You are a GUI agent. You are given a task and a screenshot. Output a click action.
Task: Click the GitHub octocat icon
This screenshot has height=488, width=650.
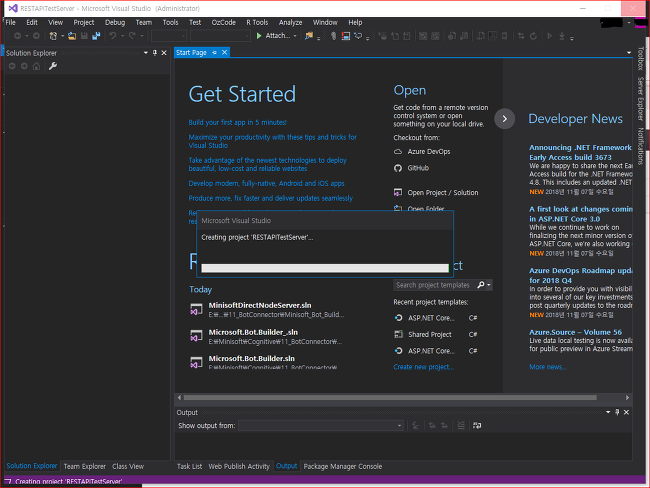[x=398, y=168]
